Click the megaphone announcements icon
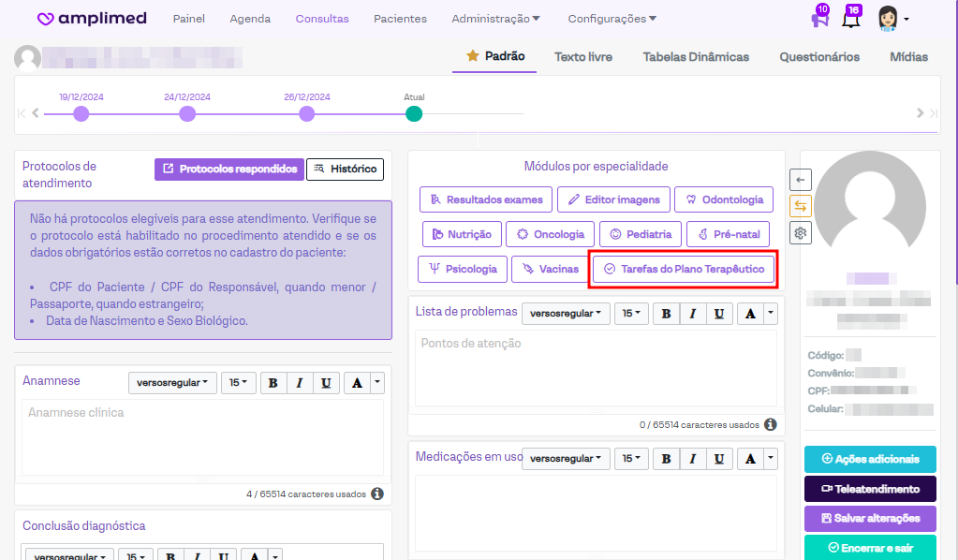This screenshot has height=560, width=958. pos(818,19)
